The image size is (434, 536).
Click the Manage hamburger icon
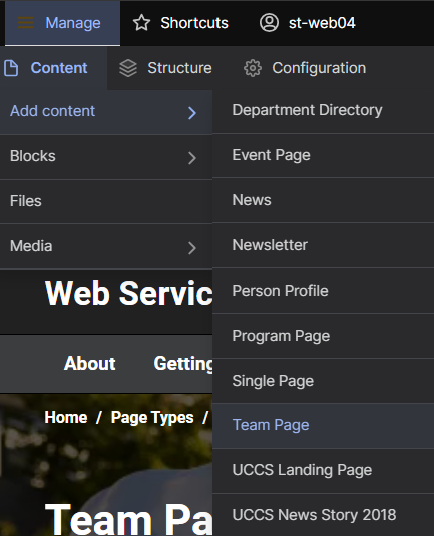point(26,23)
